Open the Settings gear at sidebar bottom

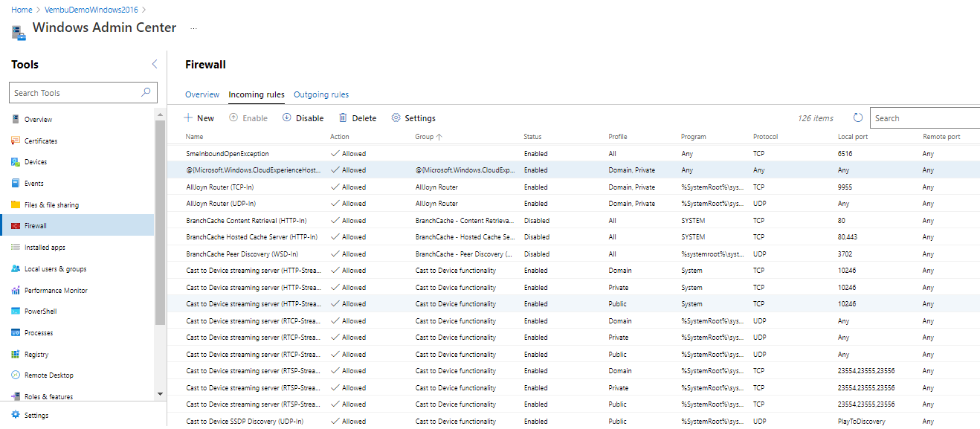click(x=16, y=415)
